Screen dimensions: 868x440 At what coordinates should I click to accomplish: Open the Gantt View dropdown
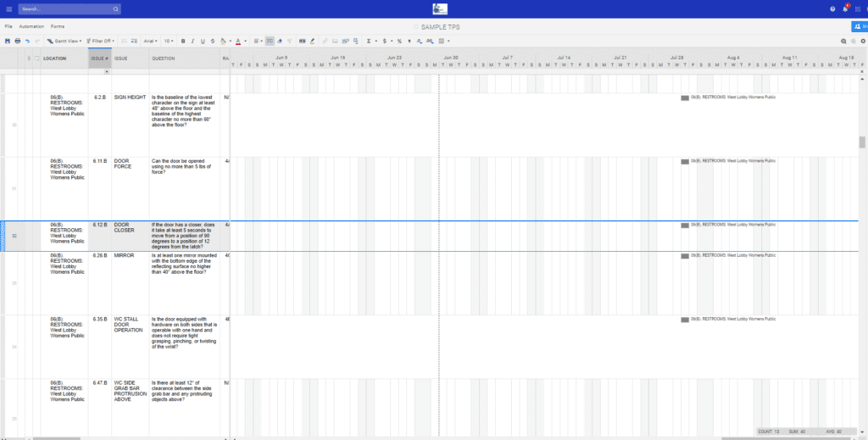point(64,41)
